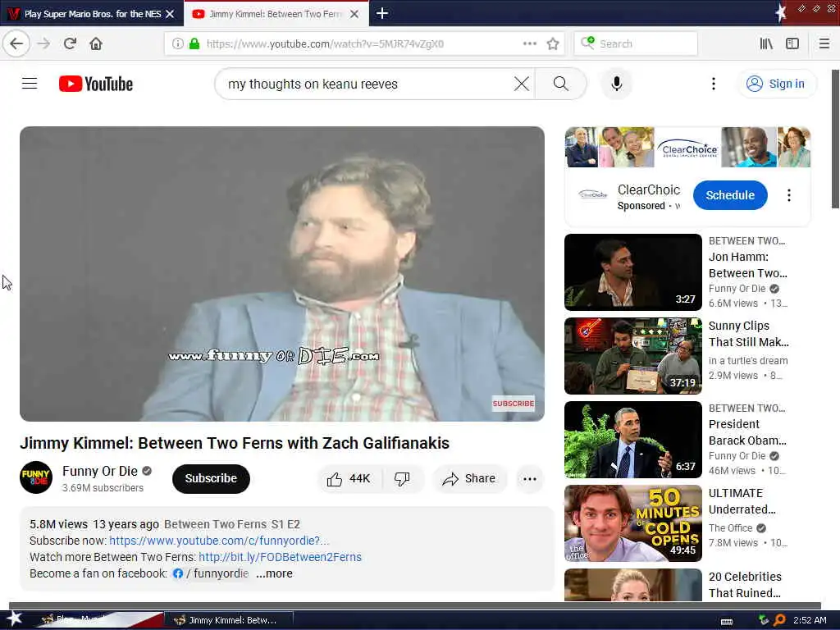Open the small ClearChoice advertiser logo
Viewport: 840px width, 630px height.
tap(593, 195)
